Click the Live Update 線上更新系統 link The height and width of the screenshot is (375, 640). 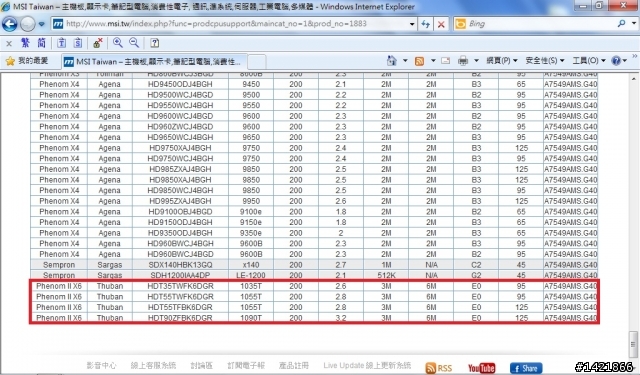(367, 366)
